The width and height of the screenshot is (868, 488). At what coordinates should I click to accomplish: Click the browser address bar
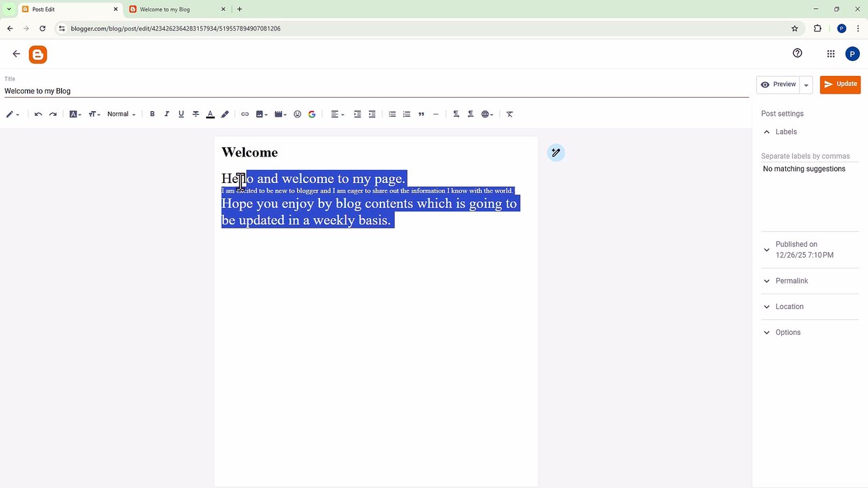pos(427,28)
